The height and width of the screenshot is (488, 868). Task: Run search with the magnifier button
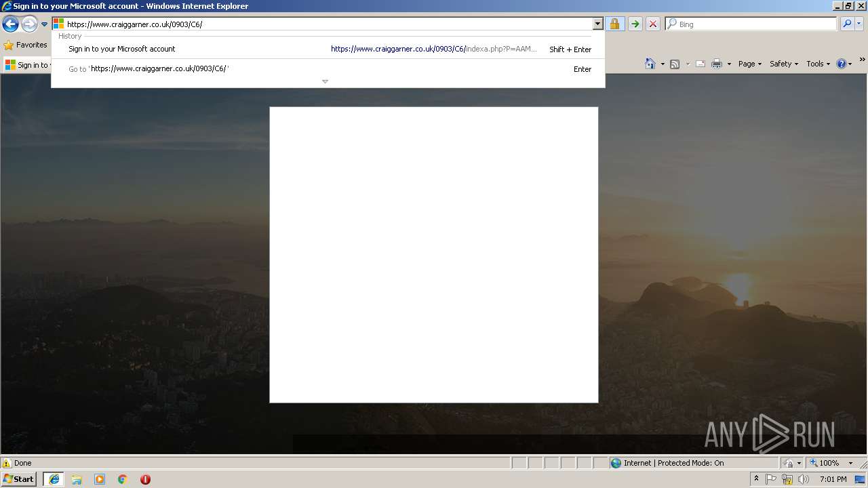[847, 24]
